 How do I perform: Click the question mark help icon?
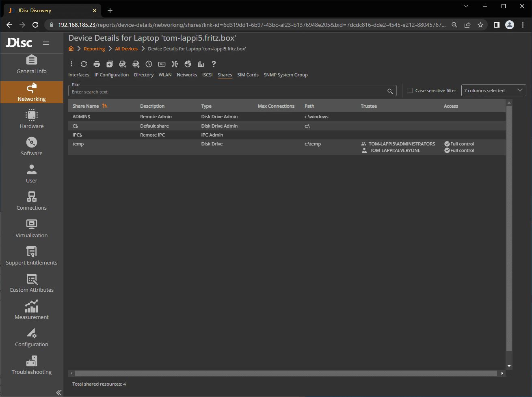tap(214, 64)
